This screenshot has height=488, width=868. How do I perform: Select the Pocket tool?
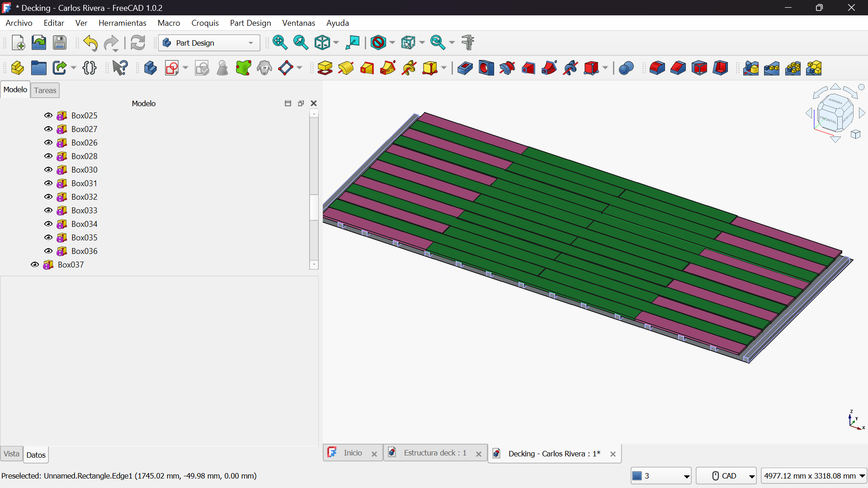[465, 68]
